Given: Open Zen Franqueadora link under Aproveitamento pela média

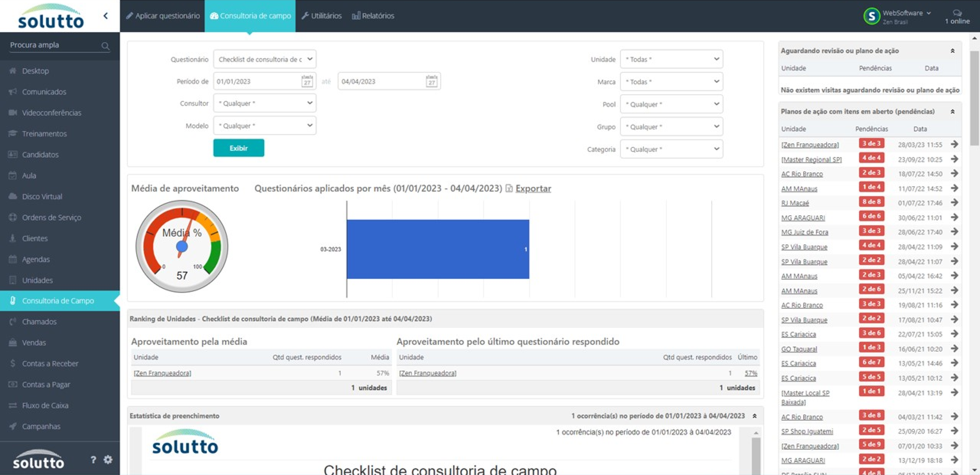Looking at the screenshot, I should coord(163,373).
